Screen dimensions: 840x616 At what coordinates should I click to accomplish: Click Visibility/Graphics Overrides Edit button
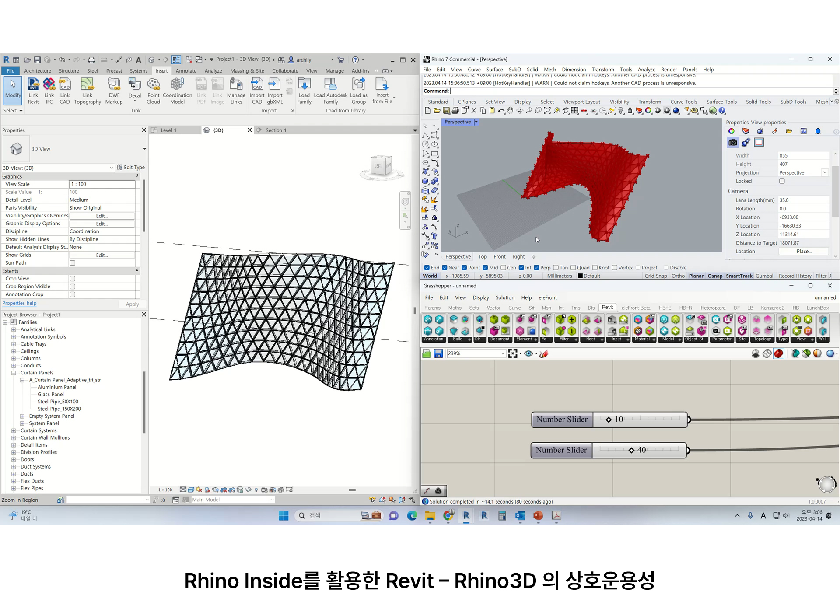tap(102, 216)
